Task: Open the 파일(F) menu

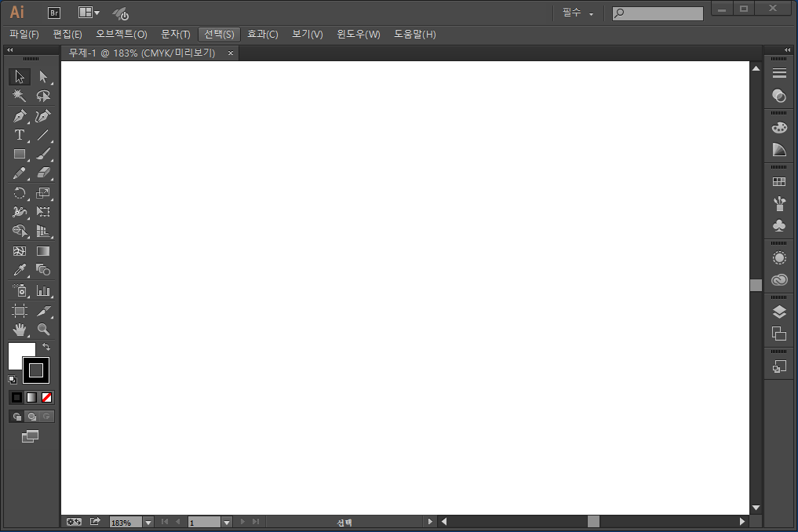Action: tap(24, 35)
